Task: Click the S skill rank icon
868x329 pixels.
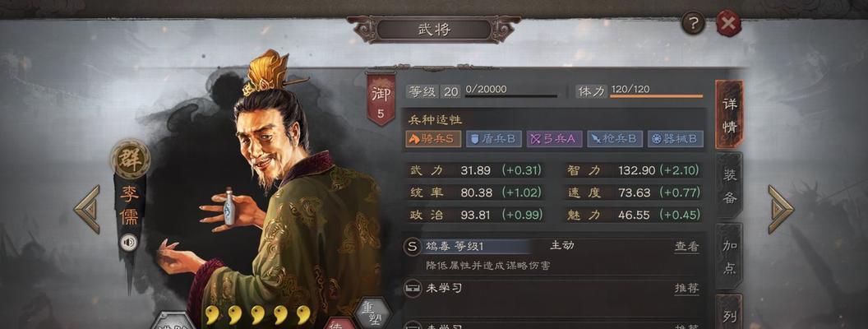Action: [412, 247]
